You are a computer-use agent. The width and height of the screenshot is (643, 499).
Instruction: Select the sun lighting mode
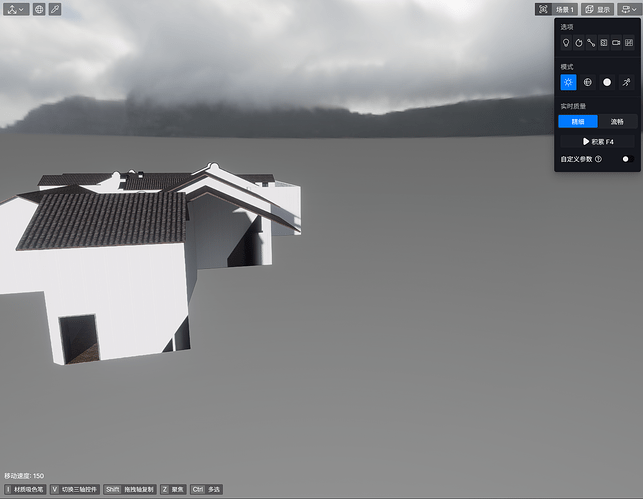568,82
